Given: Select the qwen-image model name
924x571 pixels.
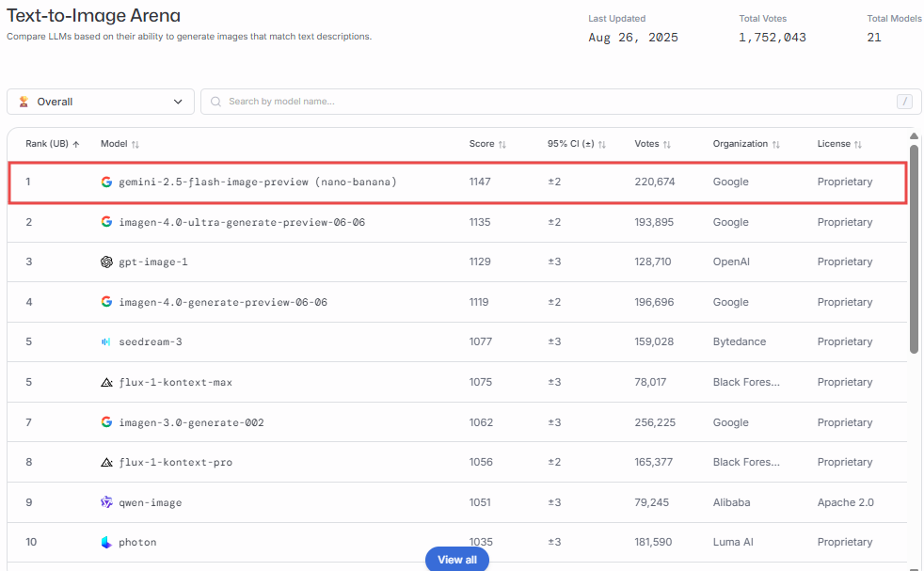Looking at the screenshot, I should tap(151, 502).
